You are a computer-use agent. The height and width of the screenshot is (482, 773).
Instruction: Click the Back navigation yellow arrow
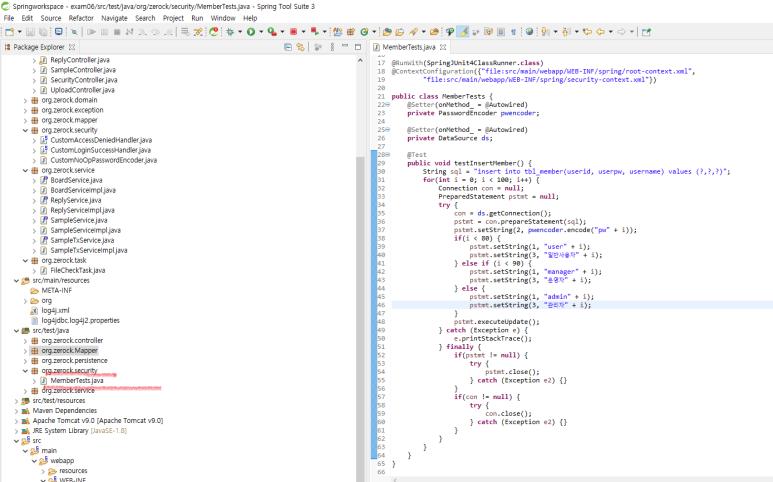click(600, 32)
